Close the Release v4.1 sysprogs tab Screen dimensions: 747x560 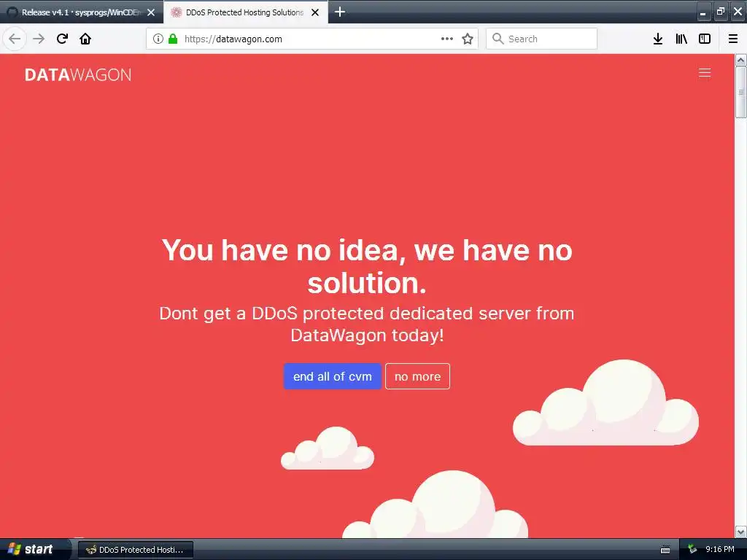coord(151,12)
